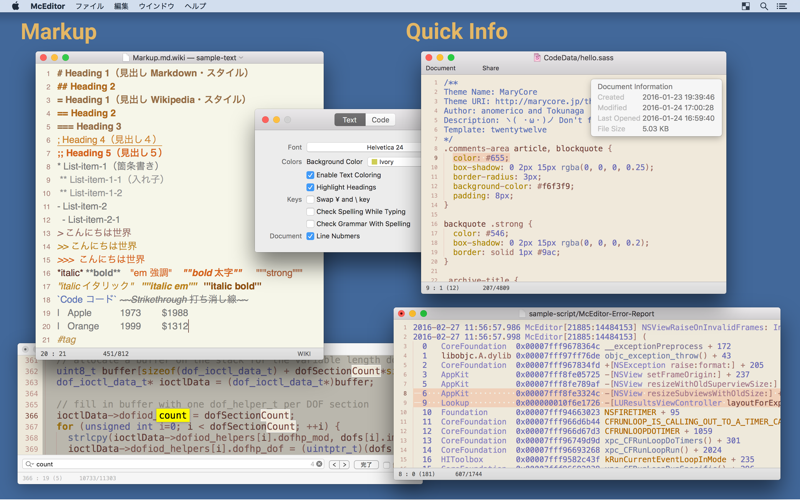Clear the 'count' search with the x icon

pos(319,464)
